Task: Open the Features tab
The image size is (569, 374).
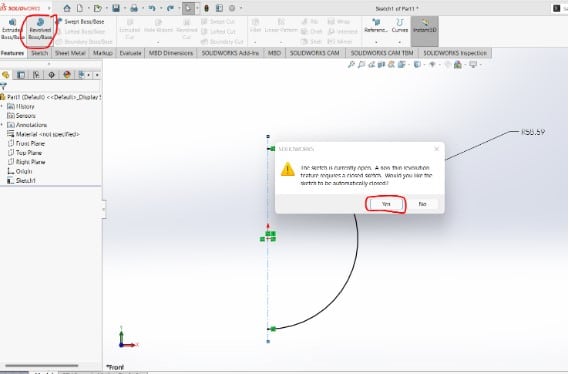Action: 13,53
